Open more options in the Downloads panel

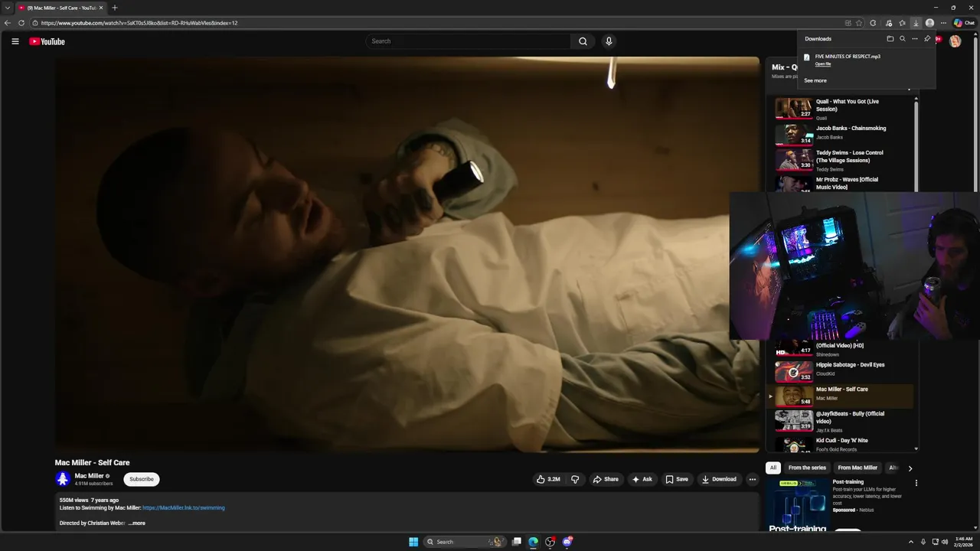pyautogui.click(x=914, y=38)
